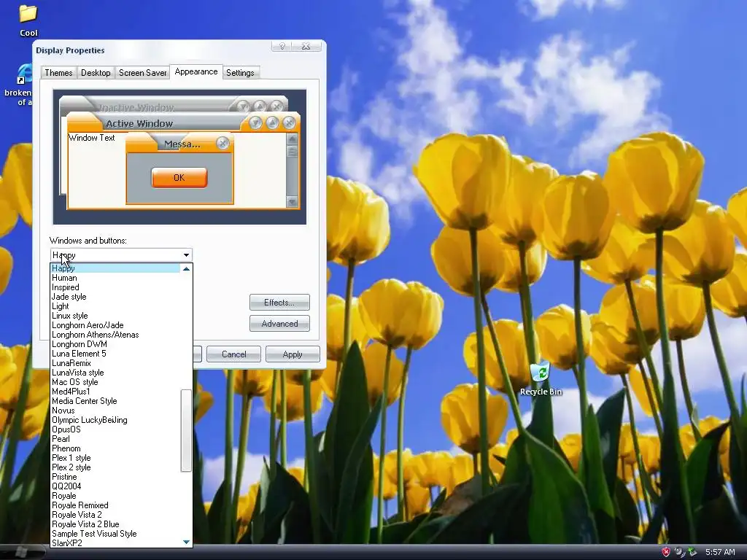Collapse the Windows and buttons combo box arrow

pos(186,255)
